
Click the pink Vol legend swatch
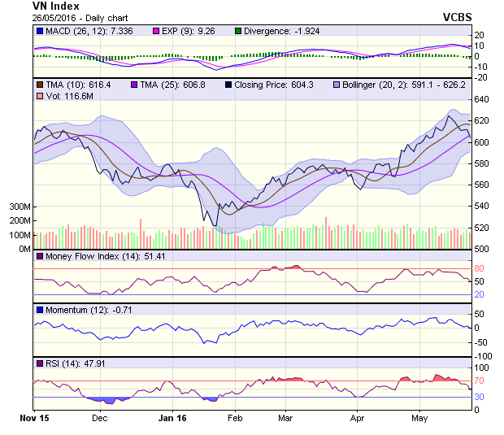tap(39, 97)
